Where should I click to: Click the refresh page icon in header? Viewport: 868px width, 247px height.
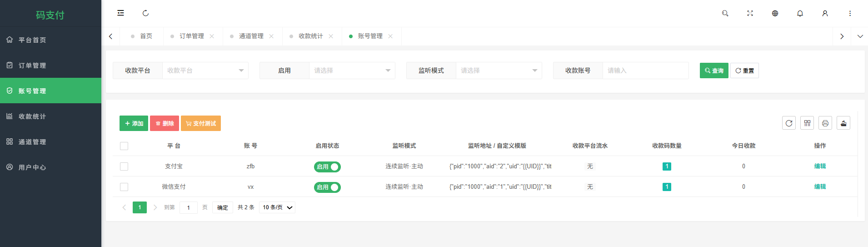(145, 13)
